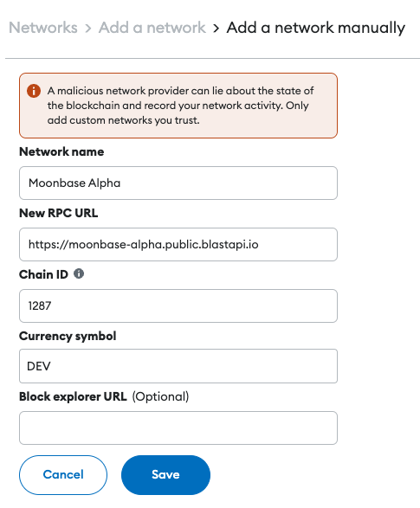This screenshot has width=420, height=508.
Task: Focus the New RPC URL input field
Action: (x=178, y=245)
